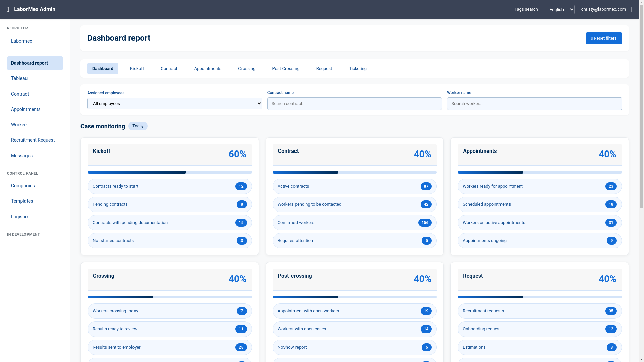
Task: Click the Appointments card progress bar
Action: (539, 172)
